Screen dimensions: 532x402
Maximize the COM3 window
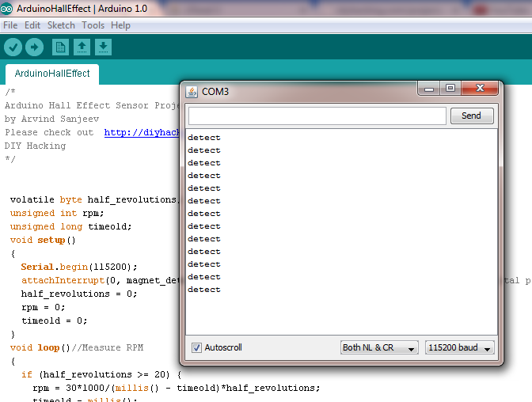click(450, 89)
